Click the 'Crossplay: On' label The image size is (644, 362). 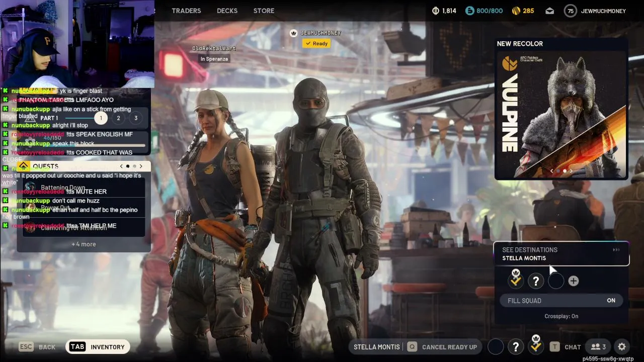(x=561, y=316)
